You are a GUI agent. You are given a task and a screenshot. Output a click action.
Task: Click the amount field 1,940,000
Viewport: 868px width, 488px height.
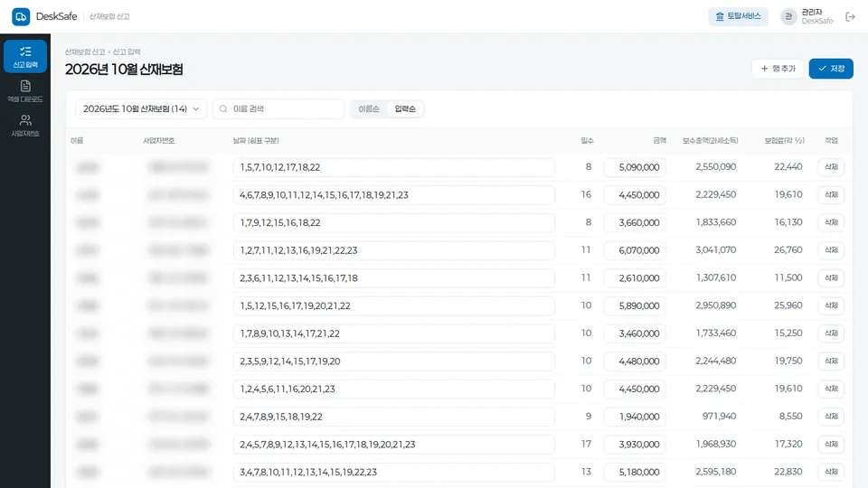click(635, 417)
